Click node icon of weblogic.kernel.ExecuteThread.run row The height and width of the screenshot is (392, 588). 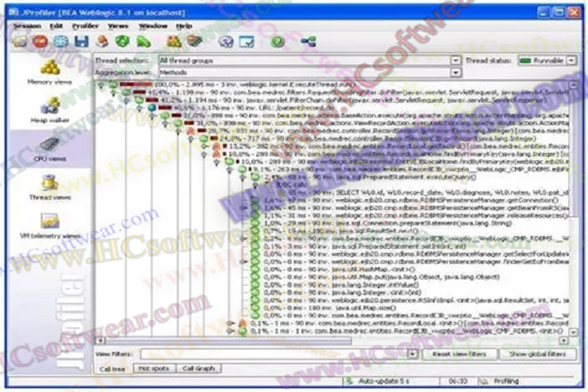click(x=114, y=85)
